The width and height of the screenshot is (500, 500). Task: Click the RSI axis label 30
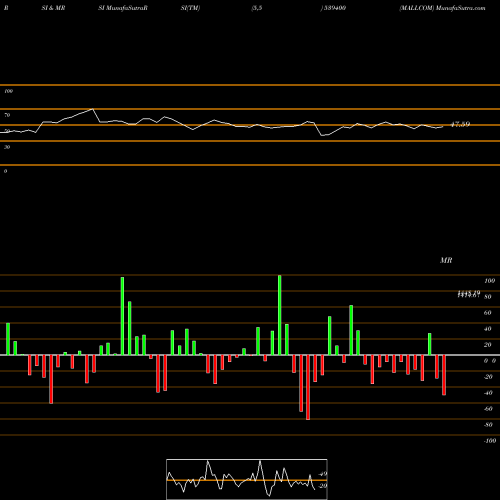click(7, 147)
